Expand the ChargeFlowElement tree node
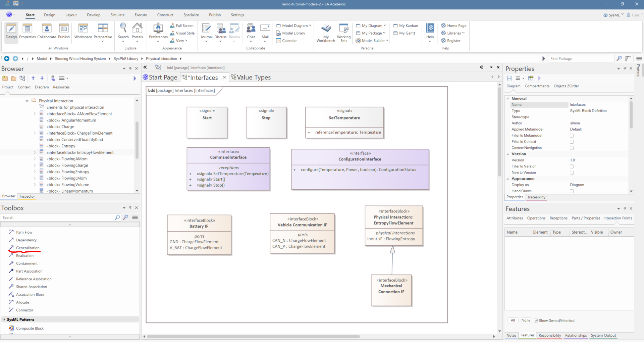This screenshot has height=342, width=644. click(35, 133)
